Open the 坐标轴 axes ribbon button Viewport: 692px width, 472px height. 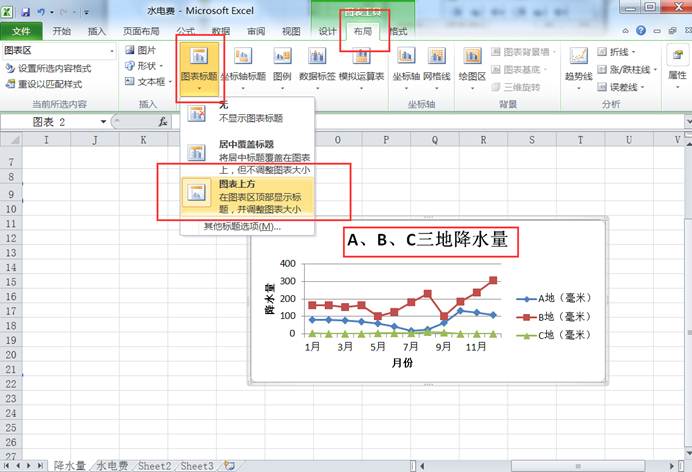point(406,64)
